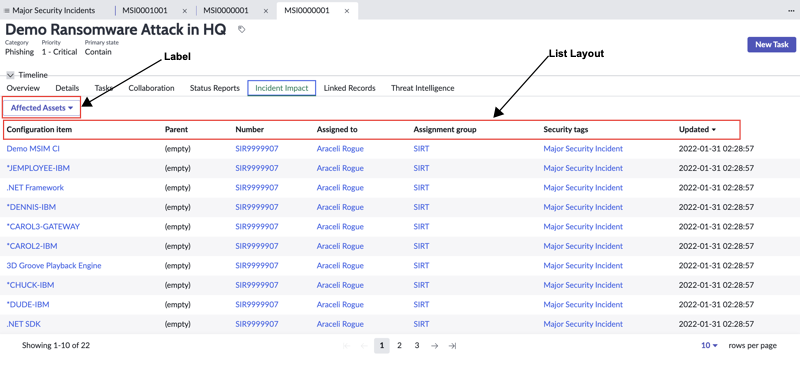Image resolution: width=800 pixels, height=388 pixels.
Task: Switch to the Collaboration tab
Action: [x=152, y=88]
